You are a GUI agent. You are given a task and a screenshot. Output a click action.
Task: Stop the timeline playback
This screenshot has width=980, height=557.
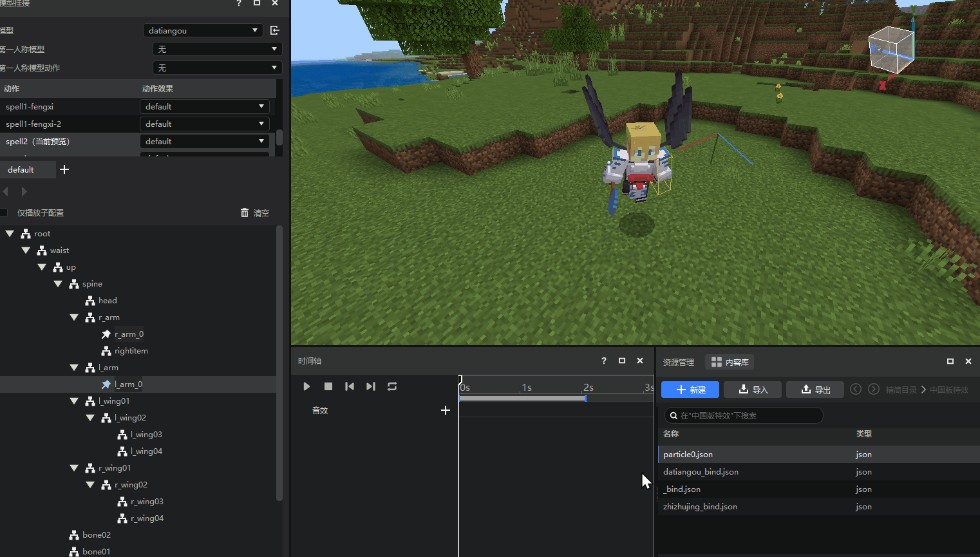click(x=328, y=386)
